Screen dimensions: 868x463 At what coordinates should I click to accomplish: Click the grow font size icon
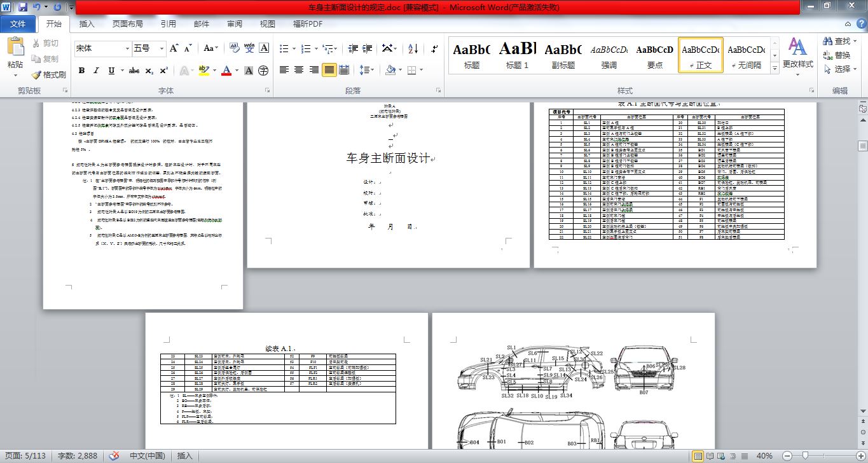(x=174, y=48)
